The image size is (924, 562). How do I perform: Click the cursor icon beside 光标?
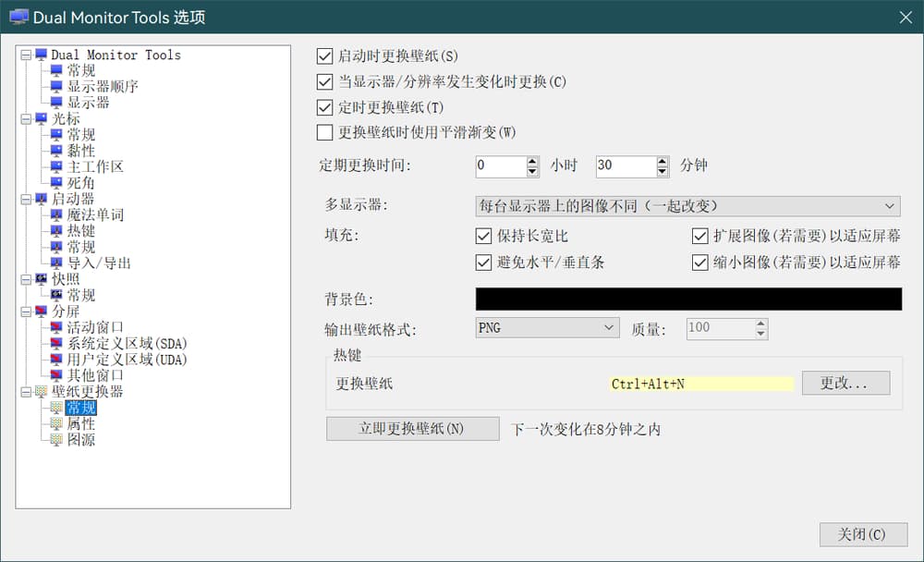(x=41, y=118)
